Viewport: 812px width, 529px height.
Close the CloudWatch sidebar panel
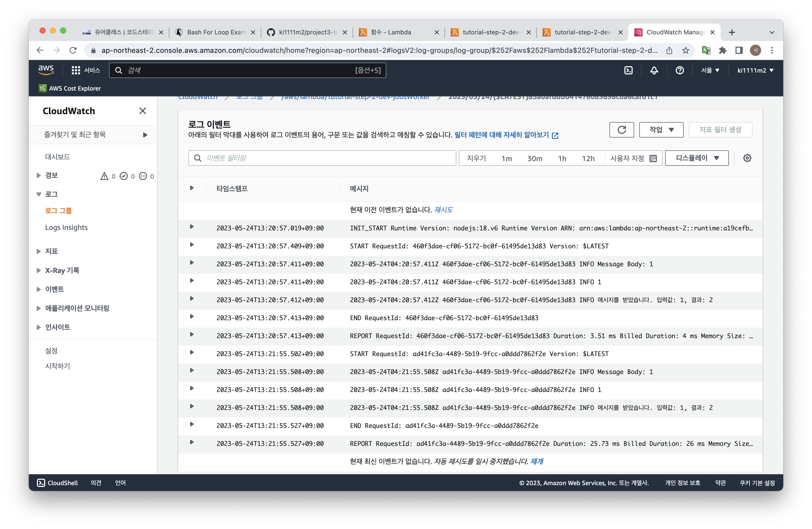(x=143, y=111)
